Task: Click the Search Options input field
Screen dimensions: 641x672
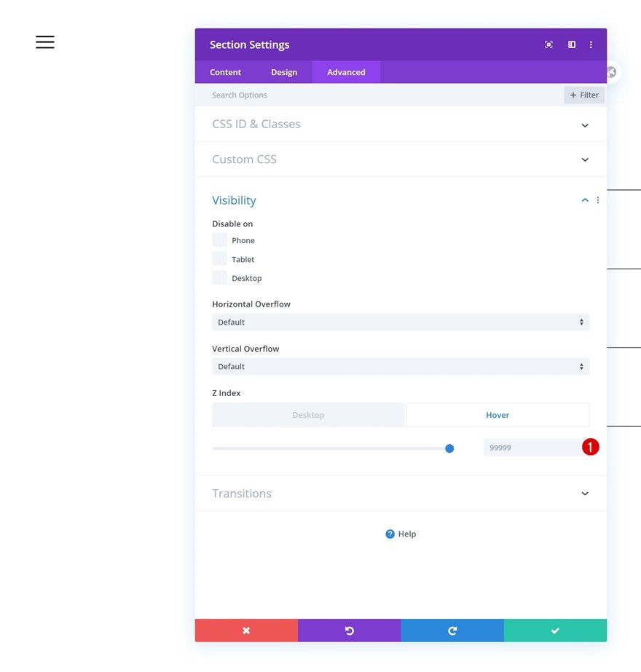Action: coord(291,95)
